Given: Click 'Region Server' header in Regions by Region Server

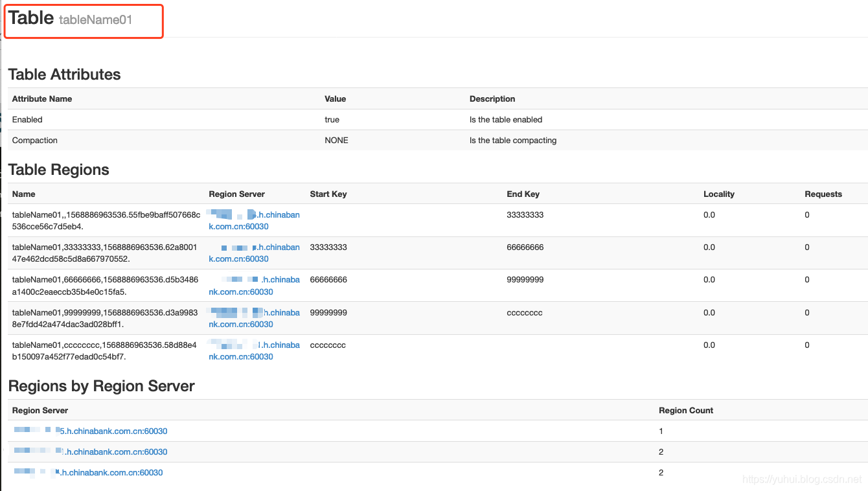Looking at the screenshot, I should (x=40, y=411).
